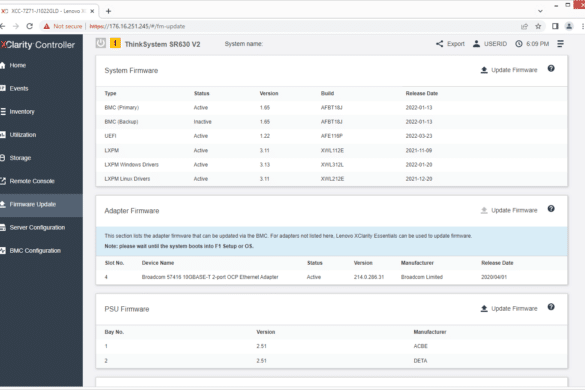Screen dimensions: 585x390
Task: Open a new browser tab
Action: (108, 11)
